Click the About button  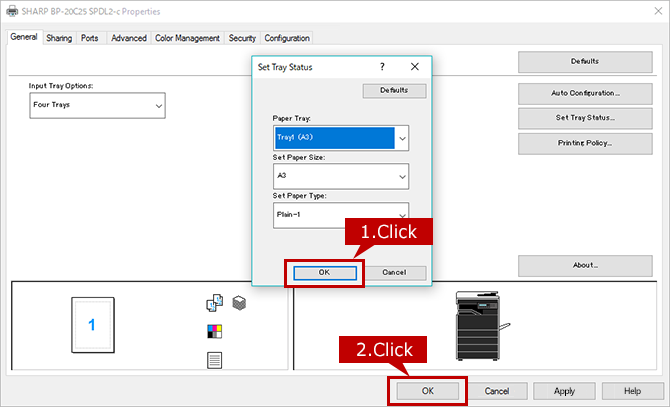point(585,266)
